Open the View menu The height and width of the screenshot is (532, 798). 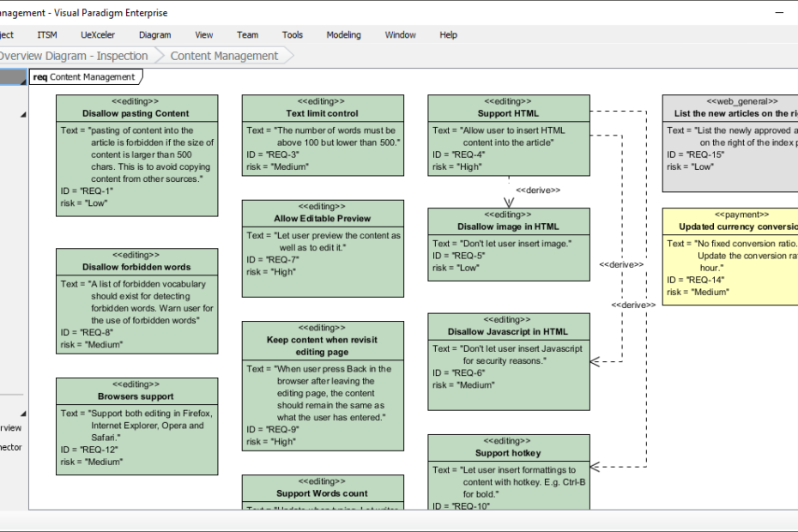point(203,35)
